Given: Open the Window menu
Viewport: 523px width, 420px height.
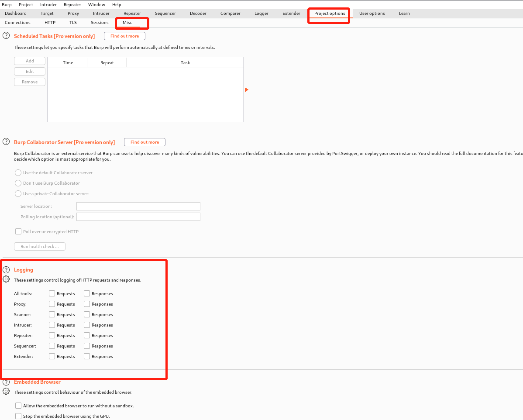Looking at the screenshot, I should [97, 5].
